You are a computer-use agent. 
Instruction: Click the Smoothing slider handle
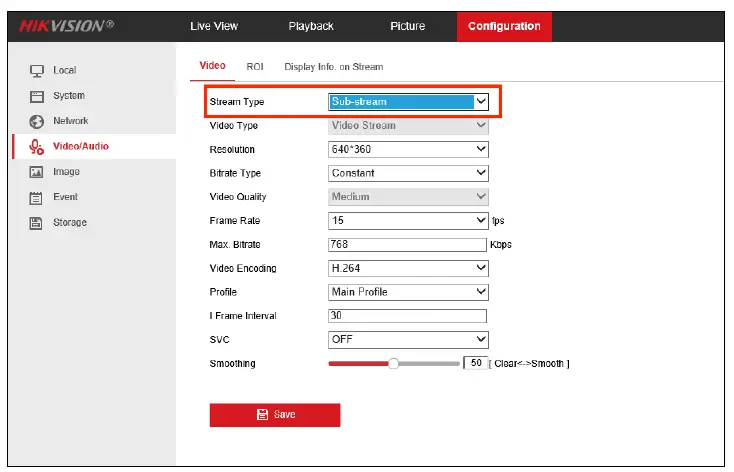pyautogui.click(x=393, y=363)
